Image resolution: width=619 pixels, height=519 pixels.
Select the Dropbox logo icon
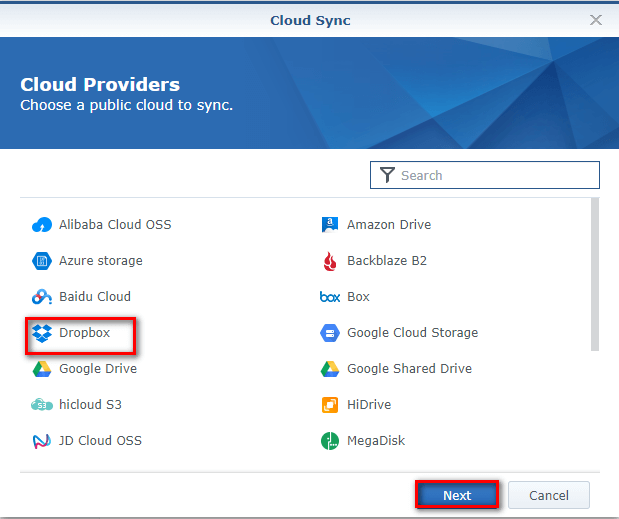41,333
